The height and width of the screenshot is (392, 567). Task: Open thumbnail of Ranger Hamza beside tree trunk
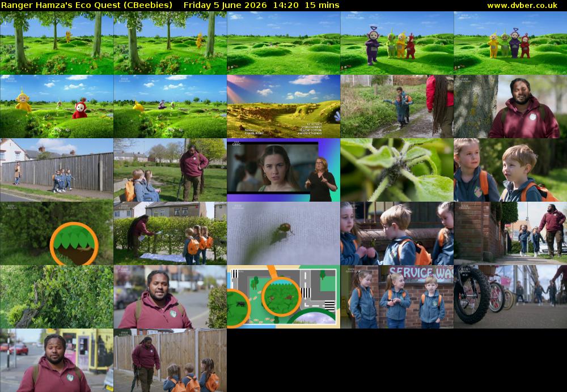[x=510, y=106]
